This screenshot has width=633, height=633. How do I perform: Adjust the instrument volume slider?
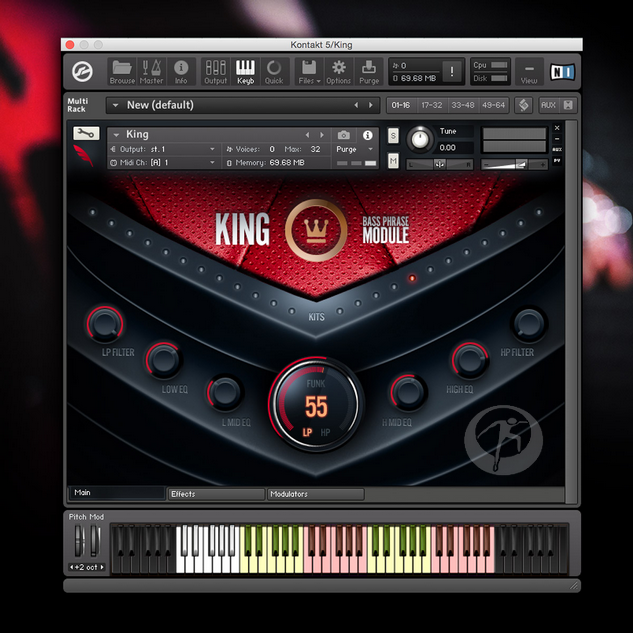click(x=514, y=164)
